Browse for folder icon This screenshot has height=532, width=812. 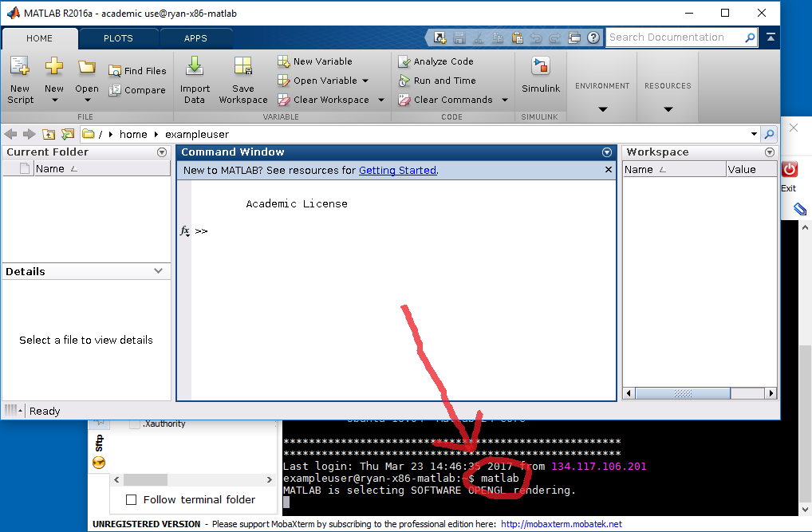[68, 134]
